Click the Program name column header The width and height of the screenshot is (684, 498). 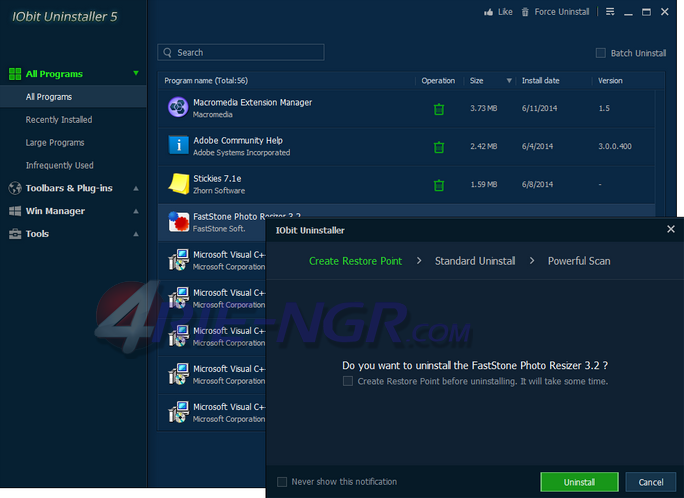(206, 81)
